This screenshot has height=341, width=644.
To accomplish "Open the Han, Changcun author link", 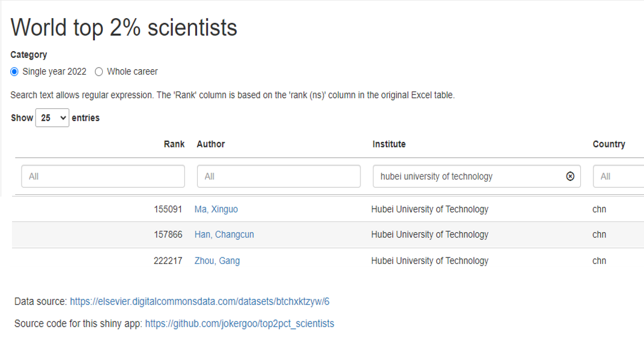I will click(x=224, y=235).
